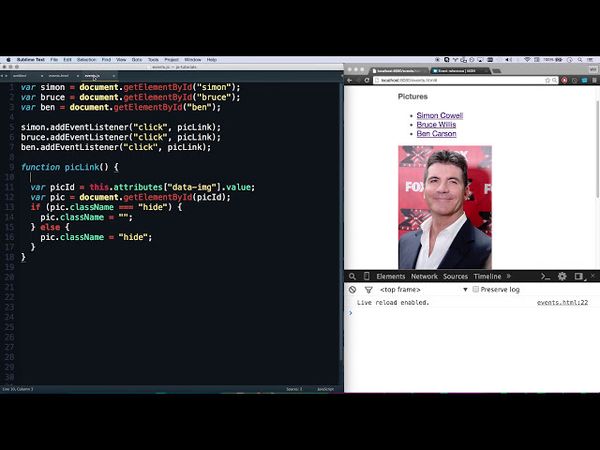Clear the console with the ban icon

(x=352, y=290)
